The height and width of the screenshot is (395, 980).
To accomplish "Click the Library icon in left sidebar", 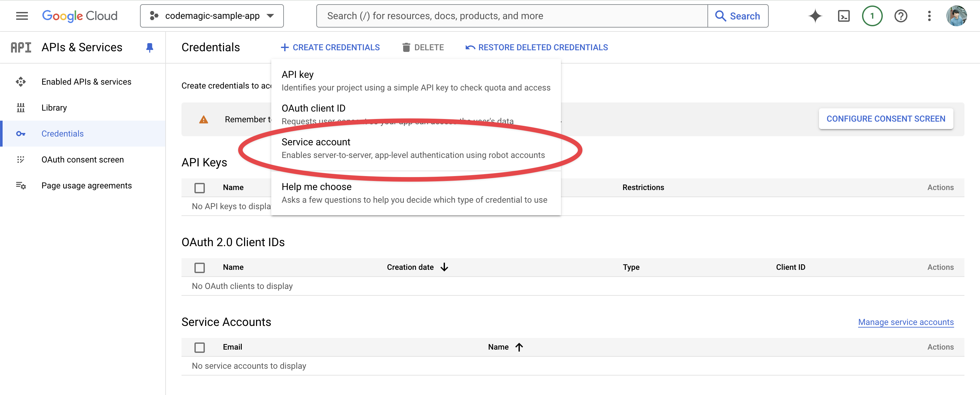I will [x=21, y=107].
